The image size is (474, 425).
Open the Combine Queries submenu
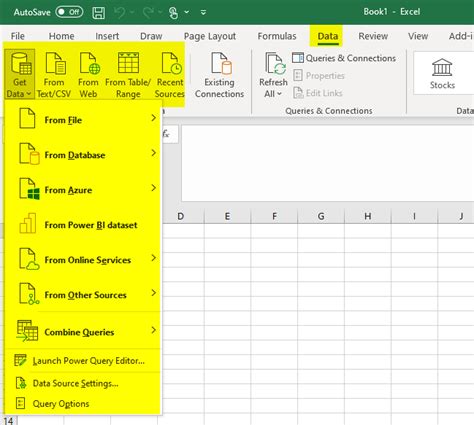click(x=83, y=331)
